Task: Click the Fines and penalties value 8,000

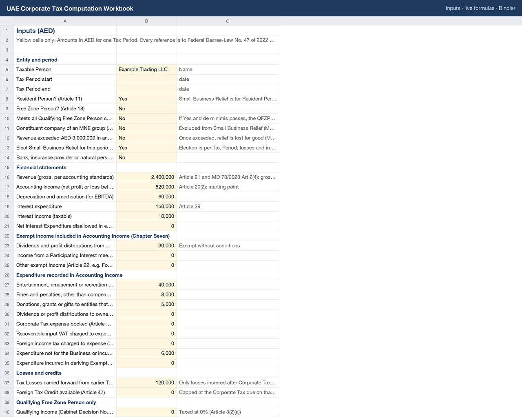Action: coord(146,294)
